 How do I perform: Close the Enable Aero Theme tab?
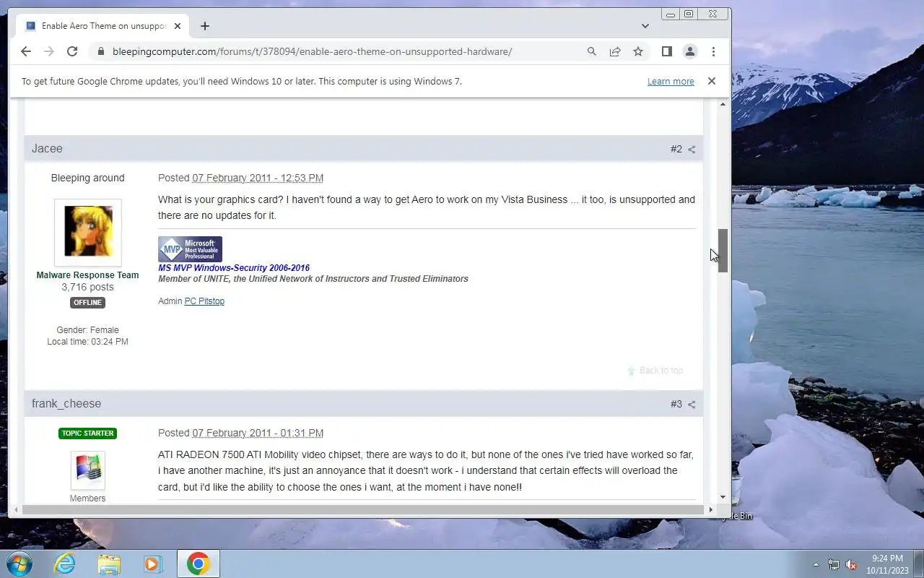[x=178, y=26]
